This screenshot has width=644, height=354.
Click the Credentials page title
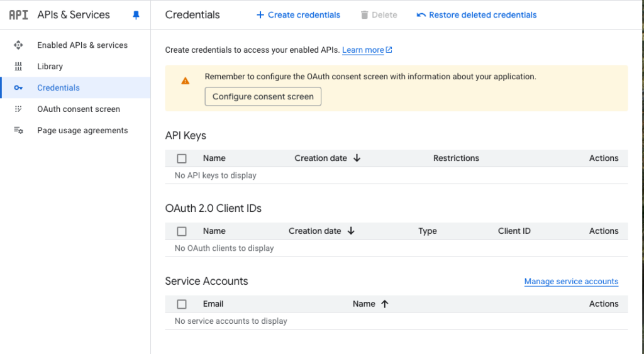(x=192, y=15)
